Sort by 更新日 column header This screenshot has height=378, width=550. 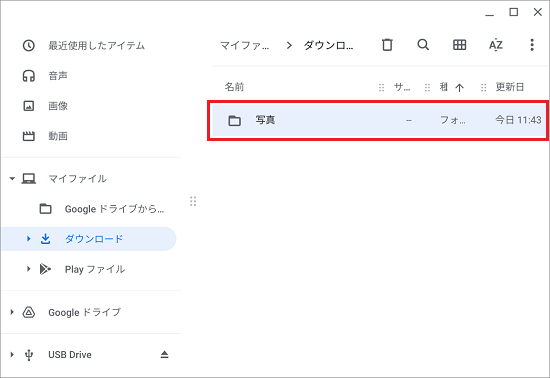pos(510,87)
